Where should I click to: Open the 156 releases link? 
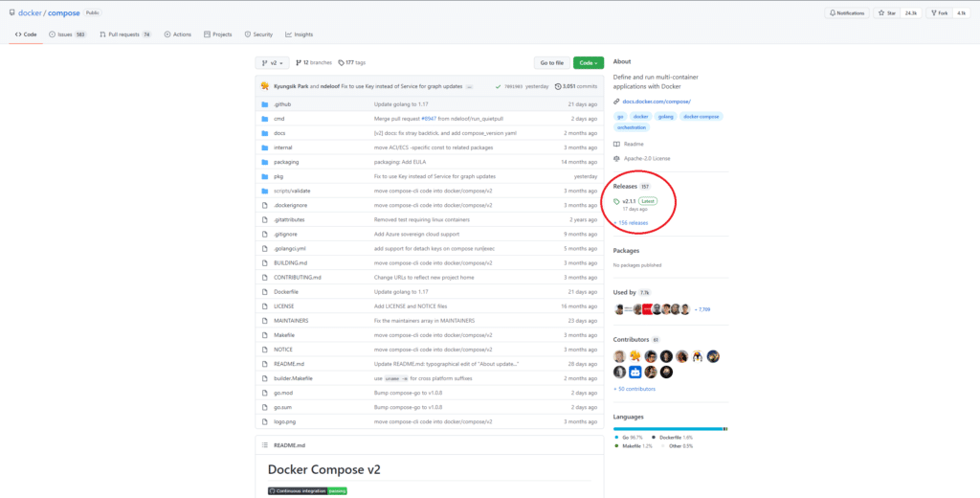632,222
